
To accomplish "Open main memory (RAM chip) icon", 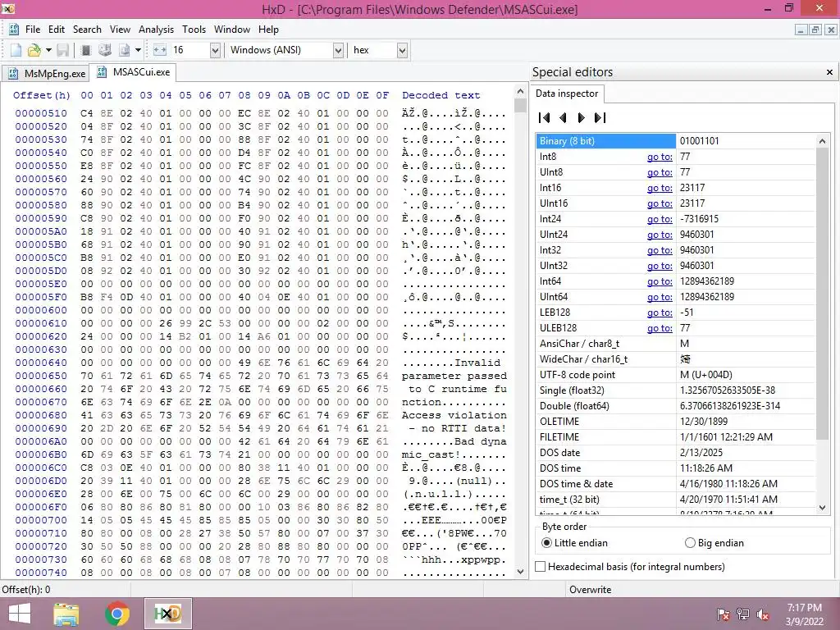I will 85,50.
